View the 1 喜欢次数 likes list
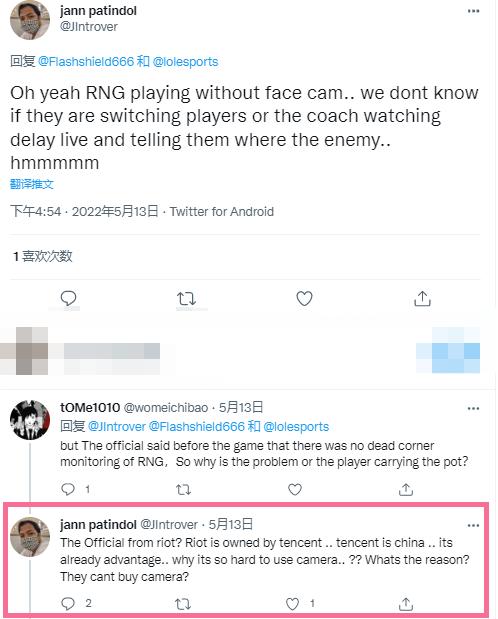The height and width of the screenshot is (619, 498). click(x=42, y=256)
